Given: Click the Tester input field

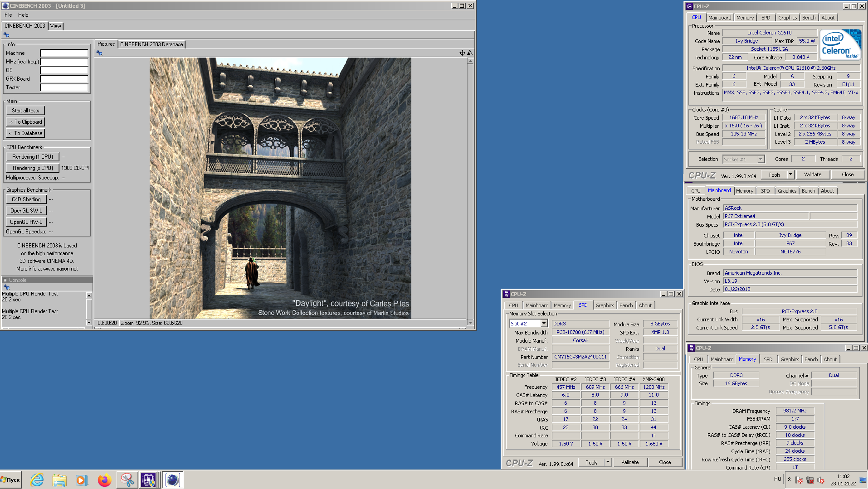Looking at the screenshot, I should (64, 87).
